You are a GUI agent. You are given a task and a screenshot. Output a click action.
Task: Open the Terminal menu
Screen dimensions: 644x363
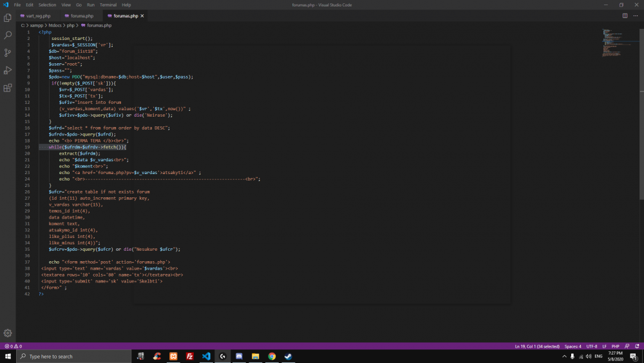[x=108, y=5]
